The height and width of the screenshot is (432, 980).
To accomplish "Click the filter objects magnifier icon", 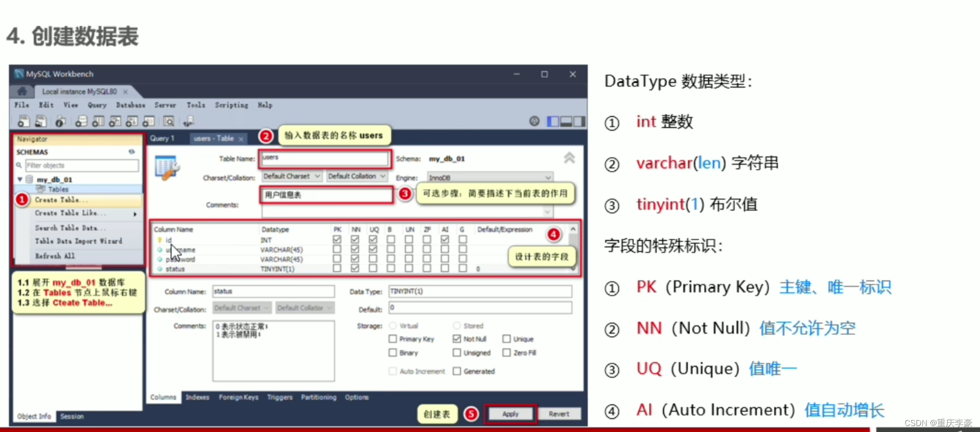I will (x=19, y=165).
